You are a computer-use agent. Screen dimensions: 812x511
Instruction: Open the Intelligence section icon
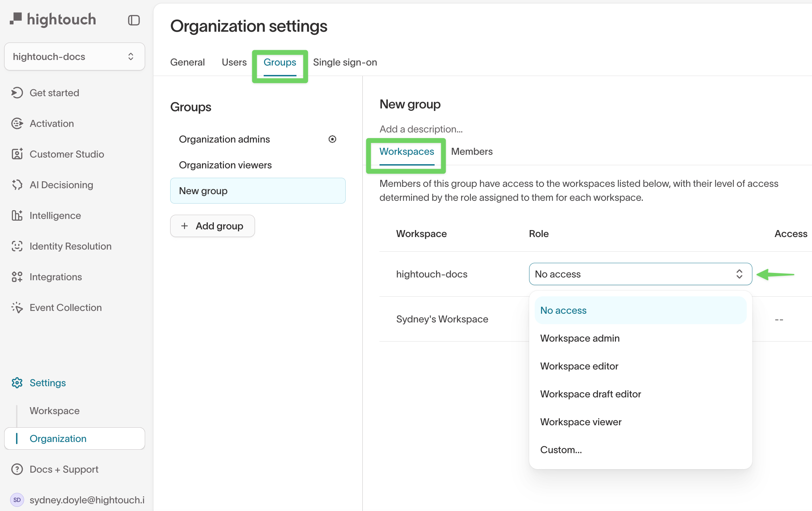pyautogui.click(x=17, y=215)
